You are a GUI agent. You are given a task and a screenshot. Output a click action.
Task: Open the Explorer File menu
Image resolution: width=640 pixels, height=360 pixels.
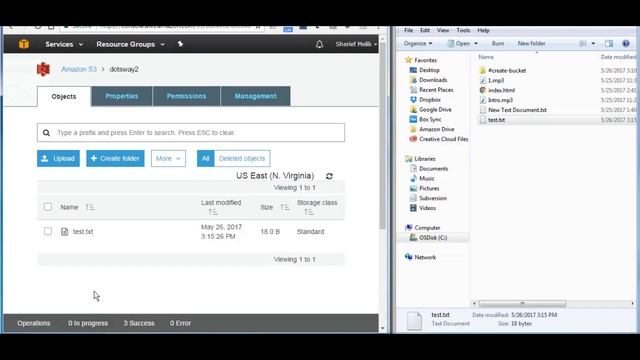pyautogui.click(x=409, y=30)
